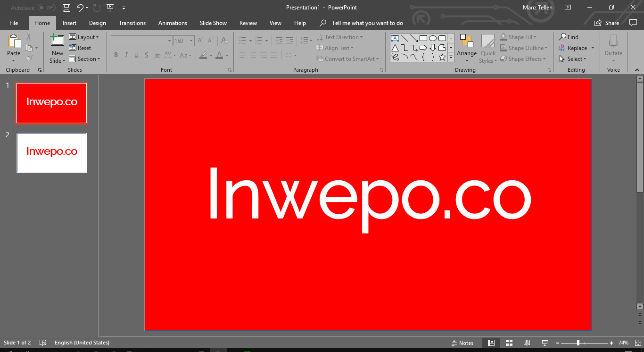This screenshot has height=352, width=644.
Task: Switch to Slide Sorter view in status bar
Action: (509, 343)
